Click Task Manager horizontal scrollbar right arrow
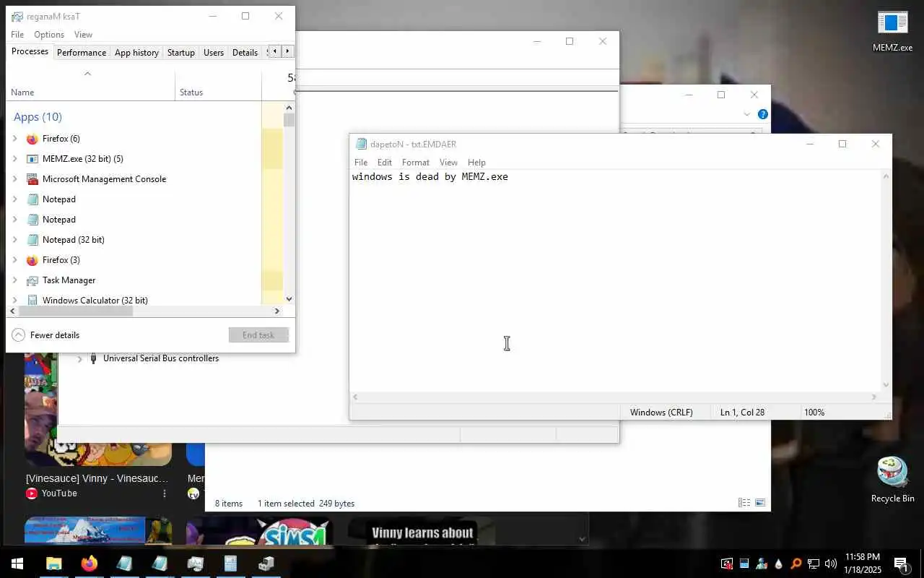924x578 pixels. point(276,311)
